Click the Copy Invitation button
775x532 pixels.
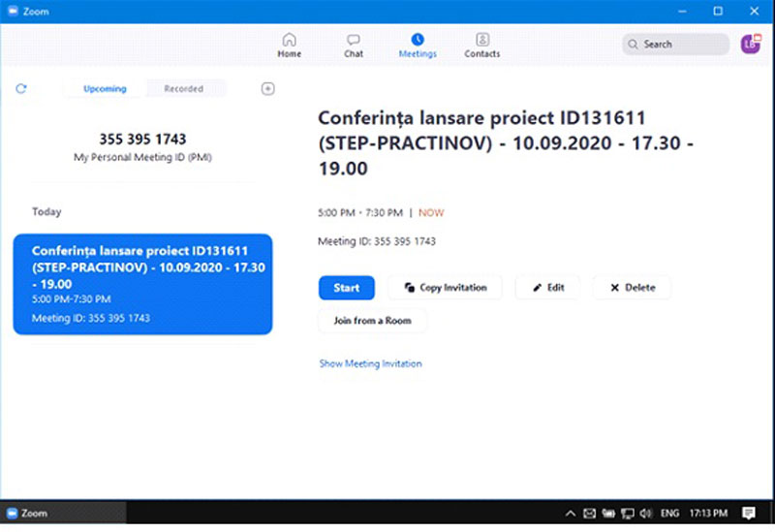(445, 288)
